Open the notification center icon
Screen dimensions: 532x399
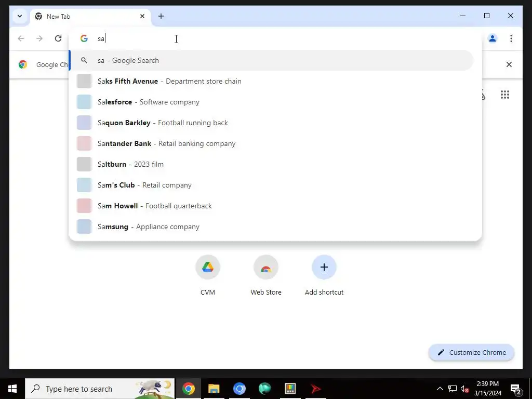click(x=516, y=389)
